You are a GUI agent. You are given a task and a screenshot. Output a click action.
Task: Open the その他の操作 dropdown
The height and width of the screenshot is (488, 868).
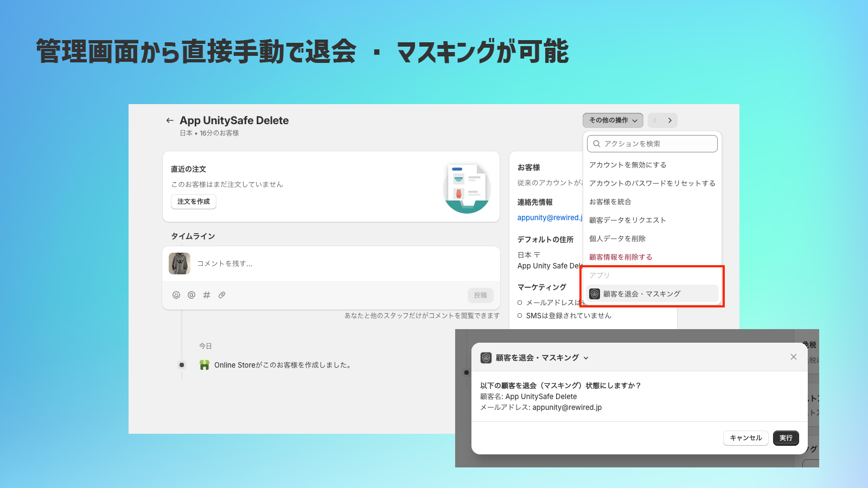[612, 120]
